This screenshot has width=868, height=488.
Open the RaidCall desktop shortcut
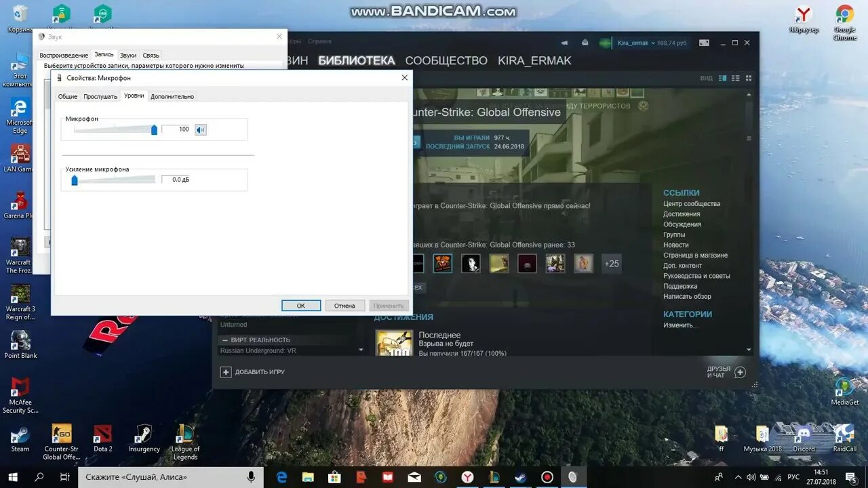point(844,438)
